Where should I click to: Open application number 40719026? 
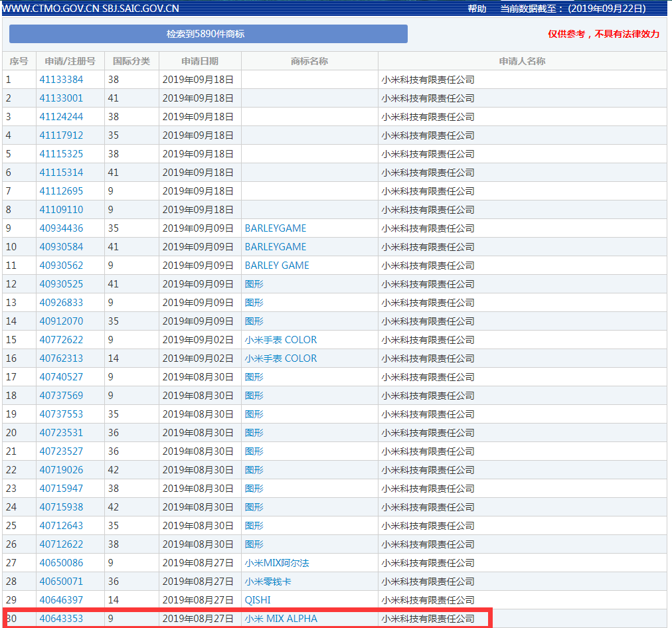pyautogui.click(x=61, y=470)
